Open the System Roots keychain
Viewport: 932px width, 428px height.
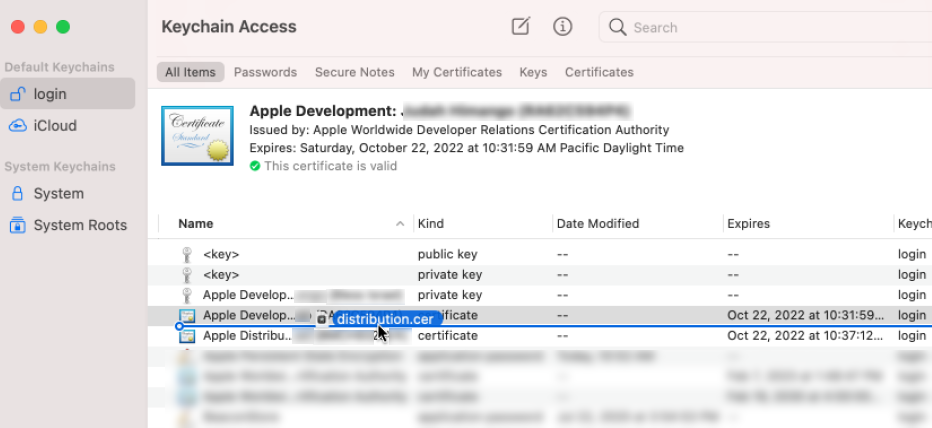click(80, 225)
